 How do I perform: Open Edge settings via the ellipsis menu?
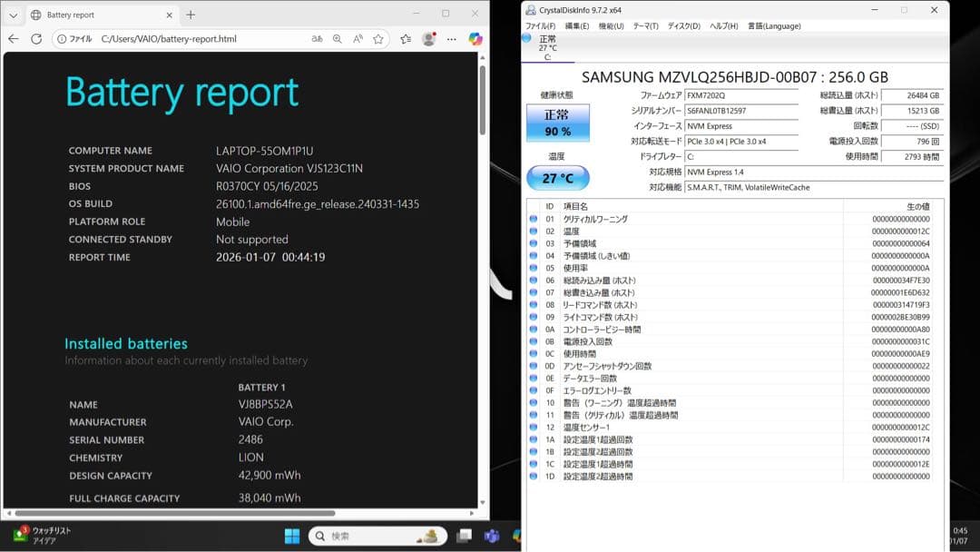point(451,39)
